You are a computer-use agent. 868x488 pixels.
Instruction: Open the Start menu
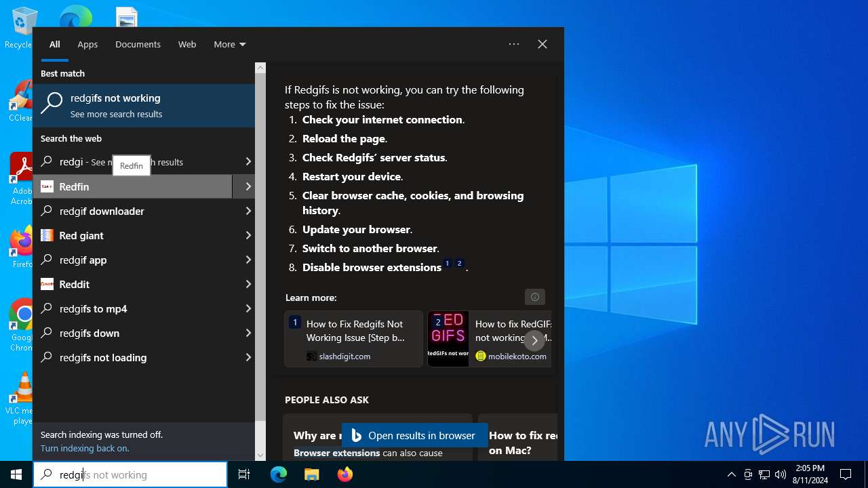click(16, 474)
